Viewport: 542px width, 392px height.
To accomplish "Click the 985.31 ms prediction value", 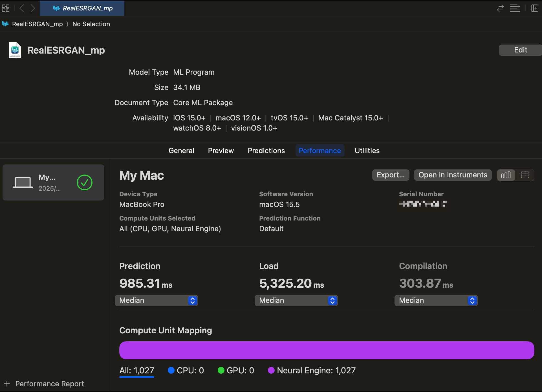I will pos(146,283).
